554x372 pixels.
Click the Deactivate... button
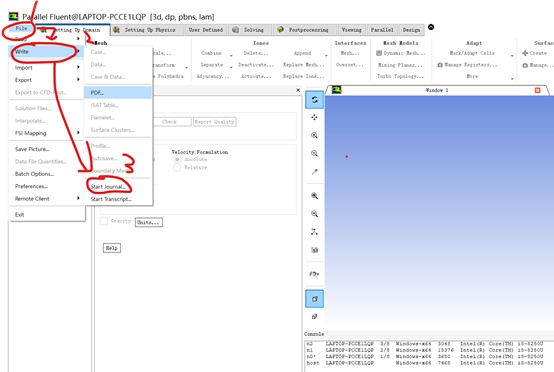[256, 65]
